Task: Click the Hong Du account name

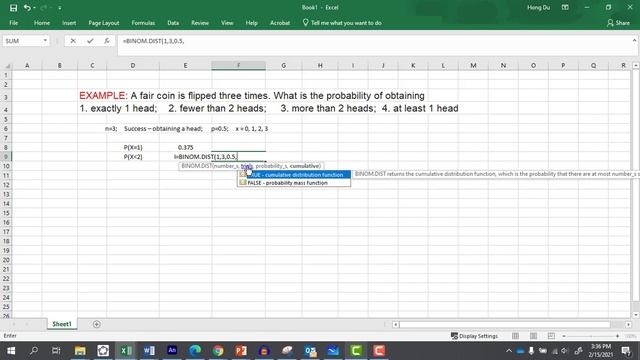Action: pyautogui.click(x=538, y=7)
